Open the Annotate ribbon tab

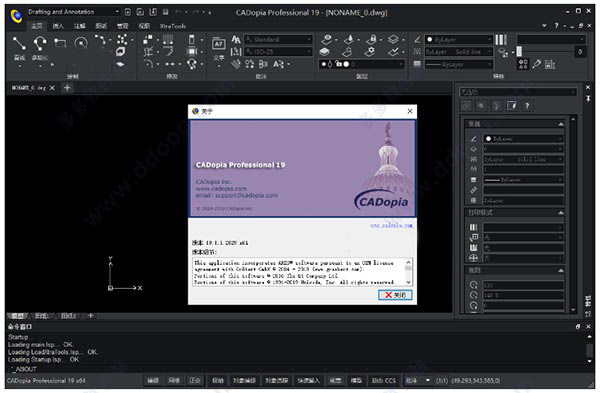(79, 26)
